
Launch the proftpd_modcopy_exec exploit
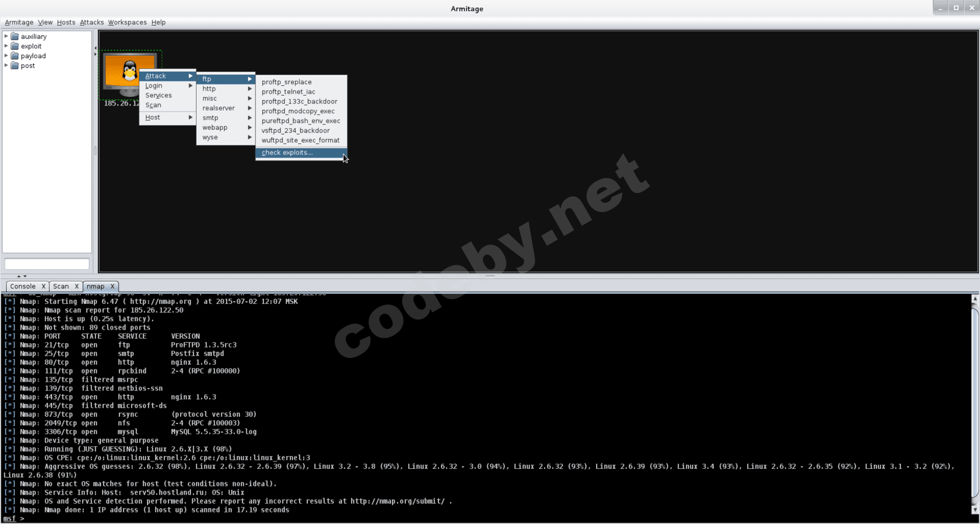pyautogui.click(x=301, y=112)
